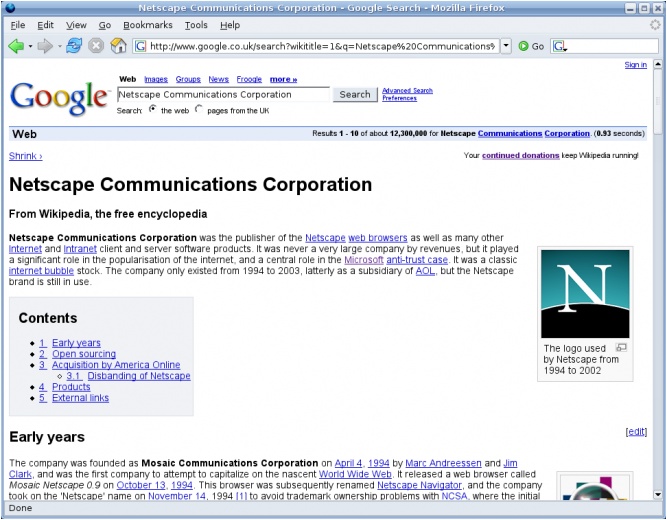667x520 pixels.
Task: Click the Firefox throbber activity icon
Action: (655, 25)
